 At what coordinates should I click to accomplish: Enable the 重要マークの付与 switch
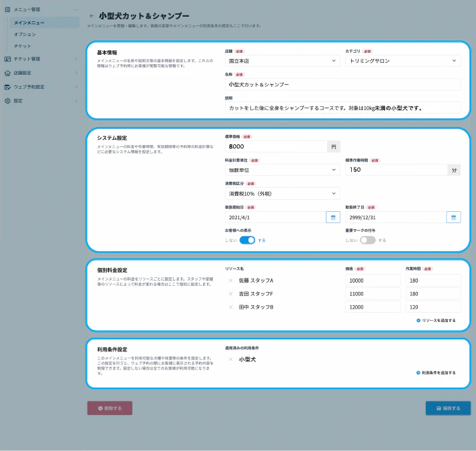point(368,240)
